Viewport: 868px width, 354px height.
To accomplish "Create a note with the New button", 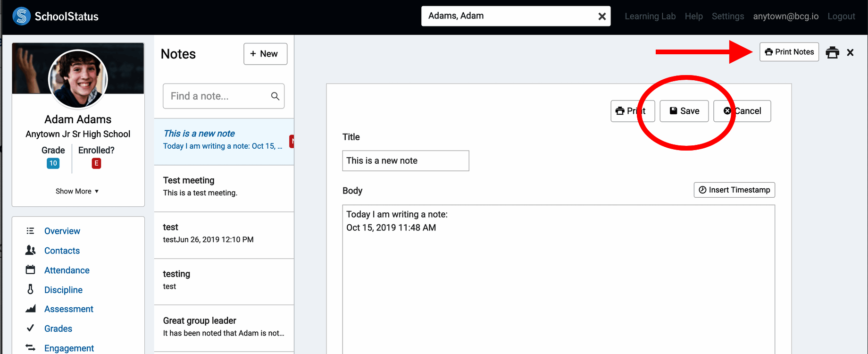I will pyautogui.click(x=265, y=54).
